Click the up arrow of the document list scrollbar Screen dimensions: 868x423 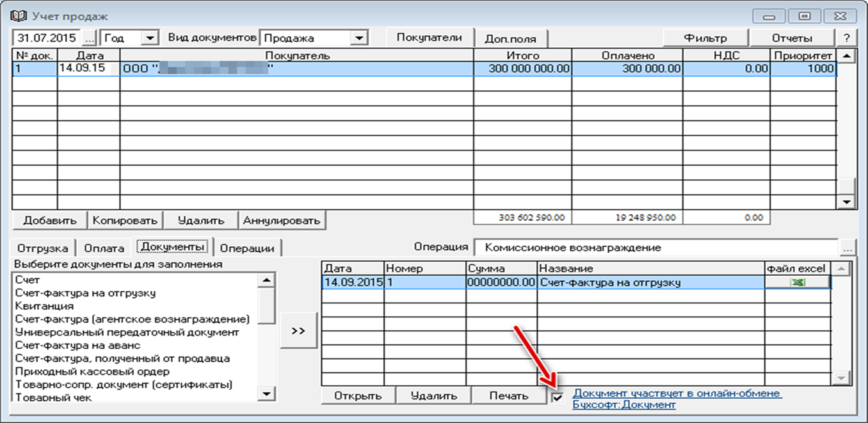click(267, 280)
